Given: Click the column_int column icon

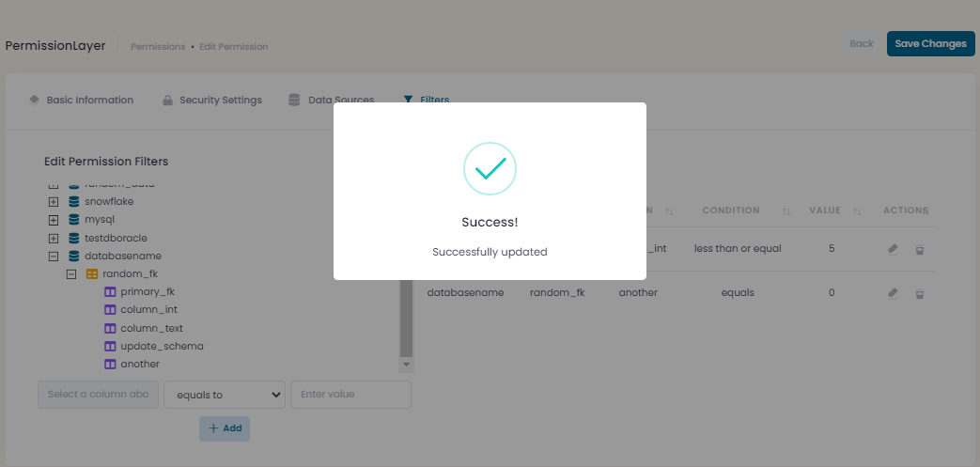Looking at the screenshot, I should 110,310.
